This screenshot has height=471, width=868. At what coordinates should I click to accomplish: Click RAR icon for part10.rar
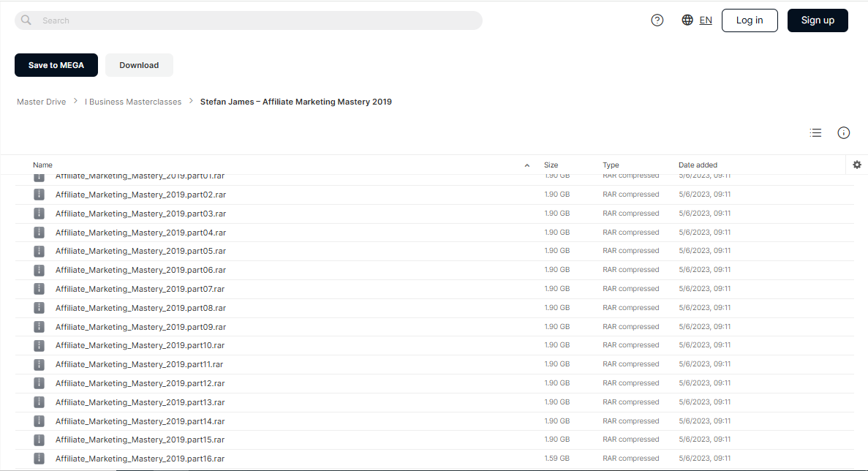39,345
